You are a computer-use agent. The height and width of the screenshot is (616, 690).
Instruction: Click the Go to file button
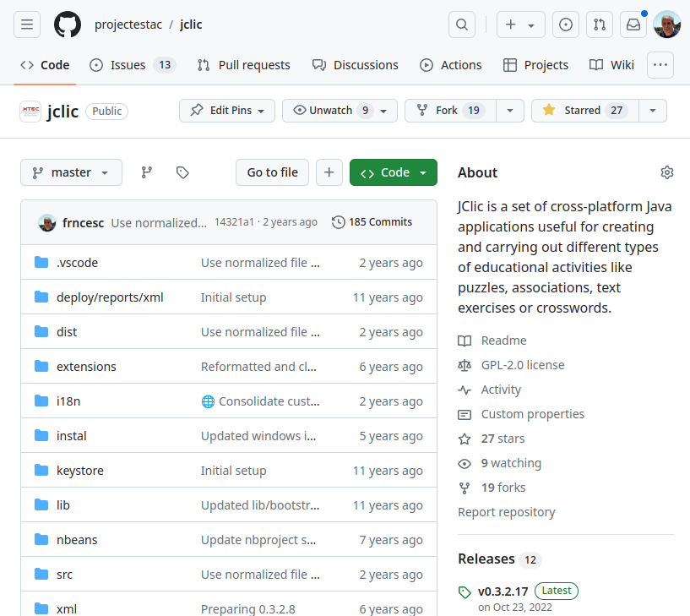pyautogui.click(x=273, y=172)
